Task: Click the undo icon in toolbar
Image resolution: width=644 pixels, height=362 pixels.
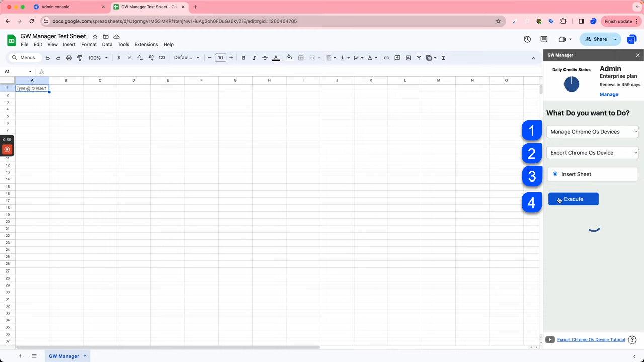Action: (x=48, y=58)
